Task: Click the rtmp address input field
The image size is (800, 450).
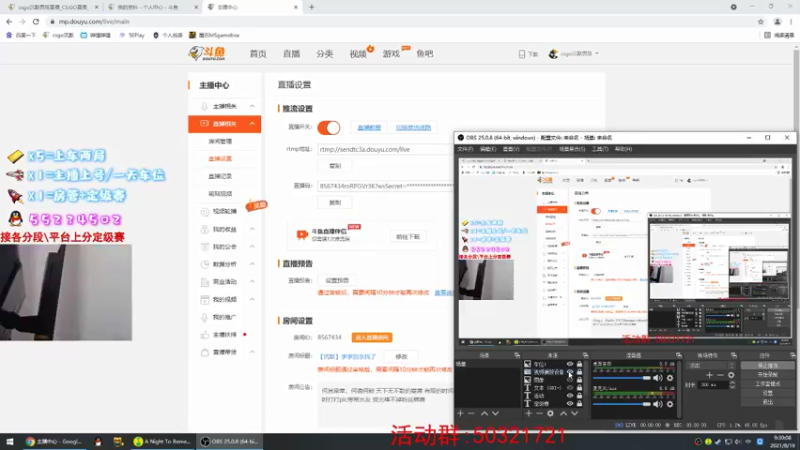Action: (x=386, y=149)
